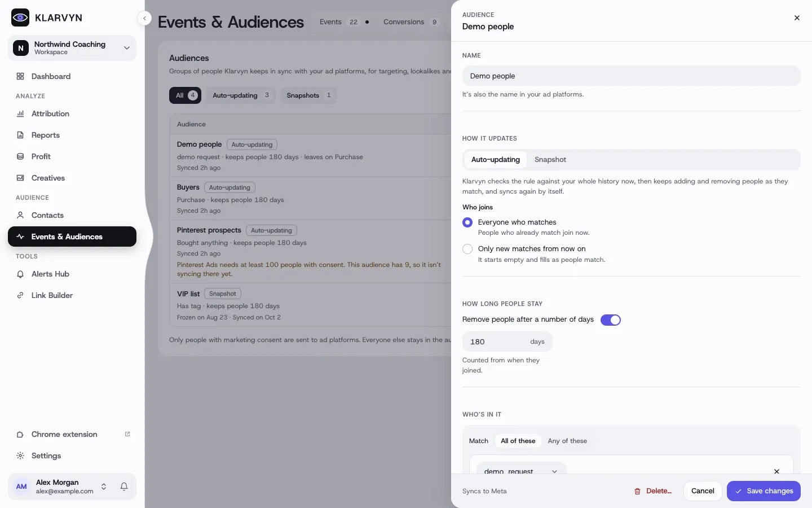Click Save changes button
Image resolution: width=812 pixels, height=508 pixels.
[x=764, y=491]
